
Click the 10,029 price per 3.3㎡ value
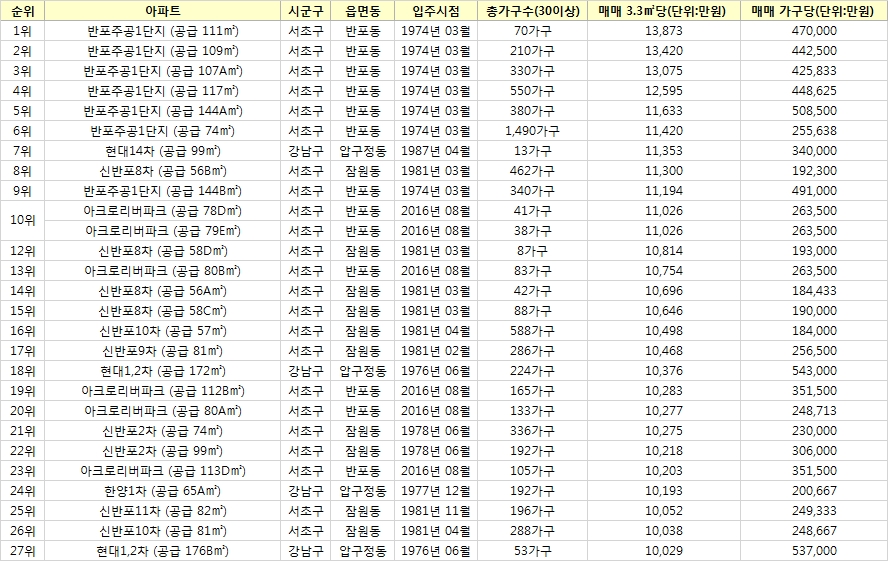tap(664, 551)
